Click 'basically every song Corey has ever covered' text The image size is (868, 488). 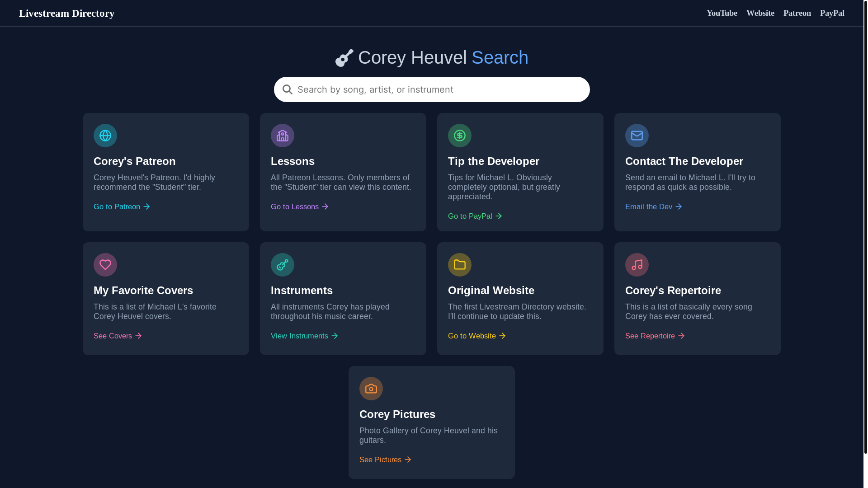coord(689,312)
